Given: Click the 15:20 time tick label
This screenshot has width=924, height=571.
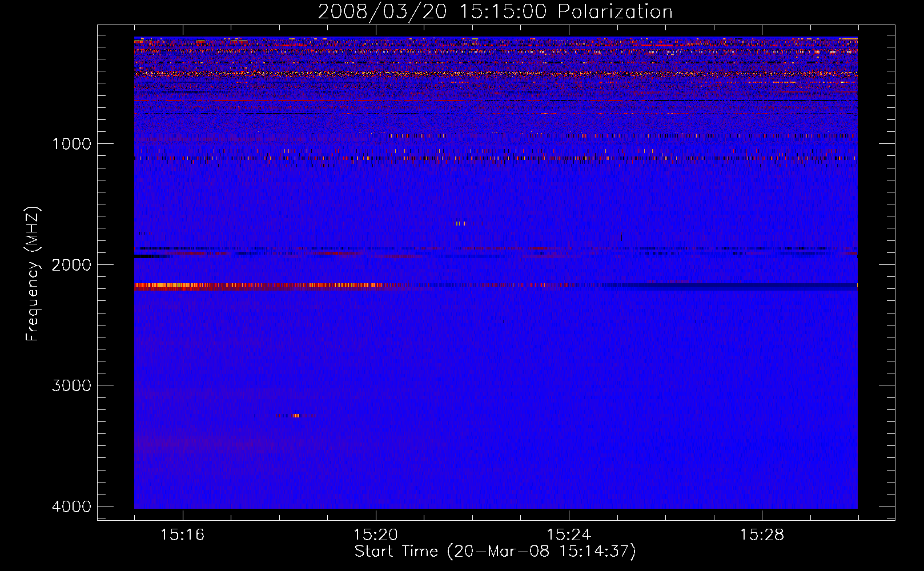Looking at the screenshot, I should (x=375, y=535).
